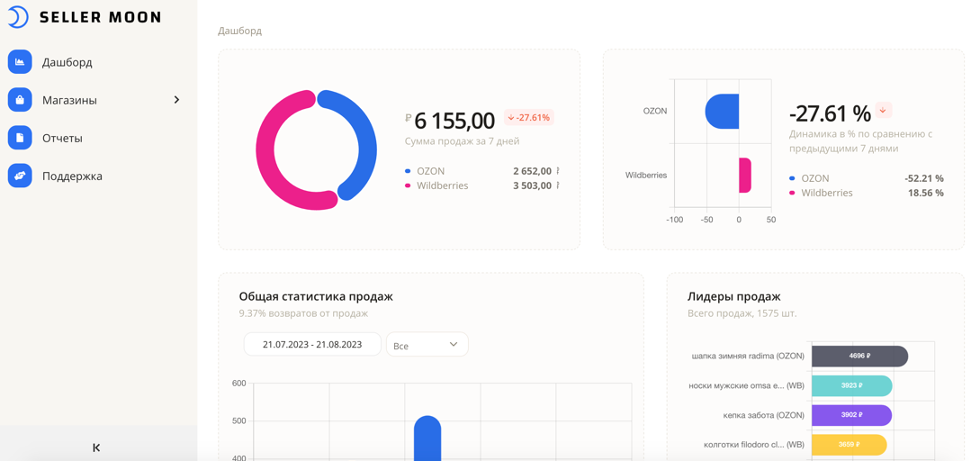Click the 18.56 % Wildberries value

926,193
